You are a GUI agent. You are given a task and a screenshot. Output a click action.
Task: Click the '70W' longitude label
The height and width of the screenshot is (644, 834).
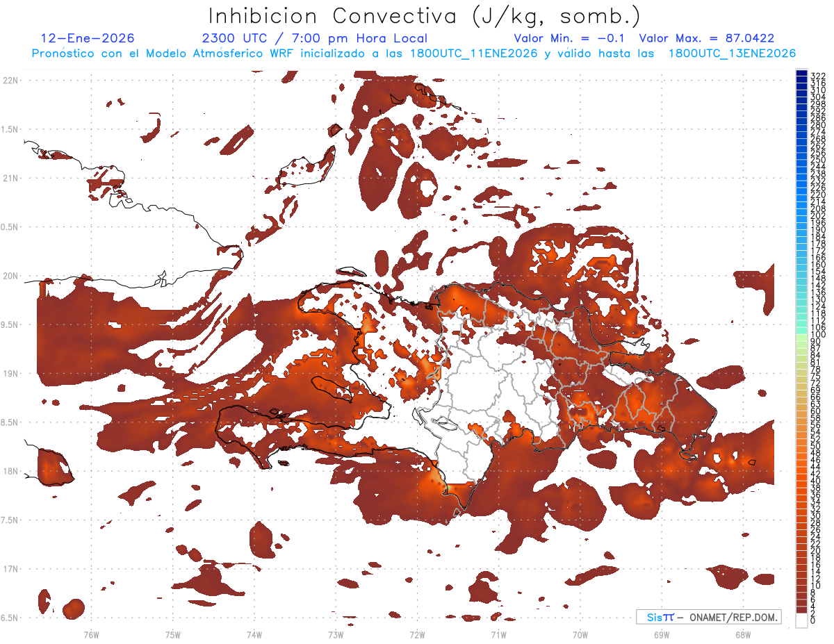pos(580,634)
